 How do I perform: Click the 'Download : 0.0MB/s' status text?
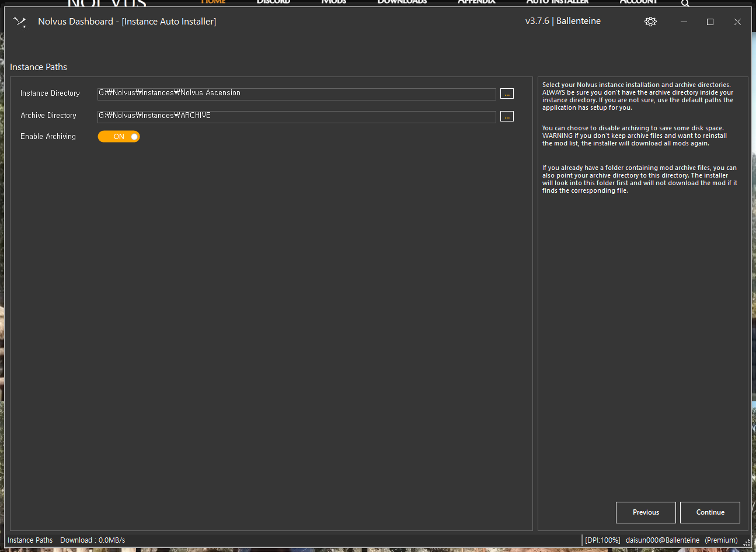pyautogui.click(x=92, y=540)
